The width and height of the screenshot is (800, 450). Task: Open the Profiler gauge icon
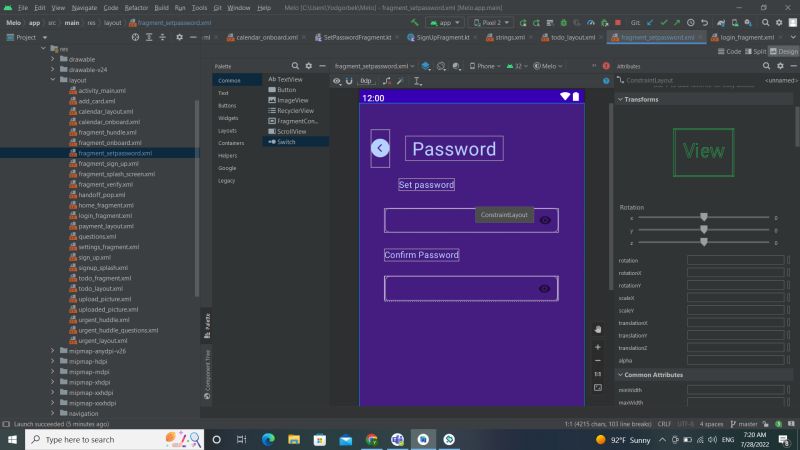pyautogui.click(x=591, y=22)
